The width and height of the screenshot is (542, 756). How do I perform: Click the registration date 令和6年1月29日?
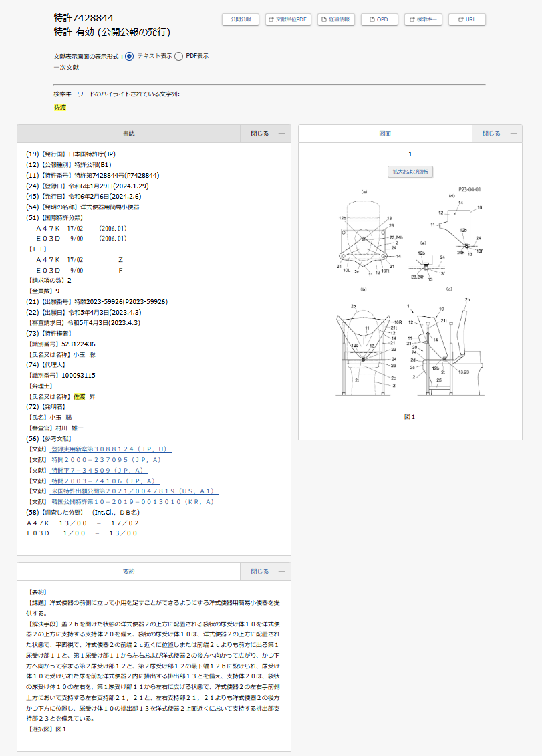(108, 186)
